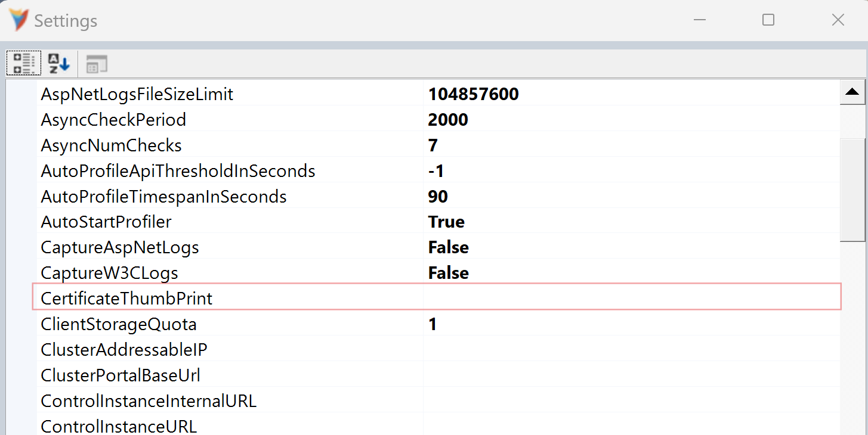The width and height of the screenshot is (868, 435).
Task: Sort properties with the Alphabetical icon
Action: (59, 63)
